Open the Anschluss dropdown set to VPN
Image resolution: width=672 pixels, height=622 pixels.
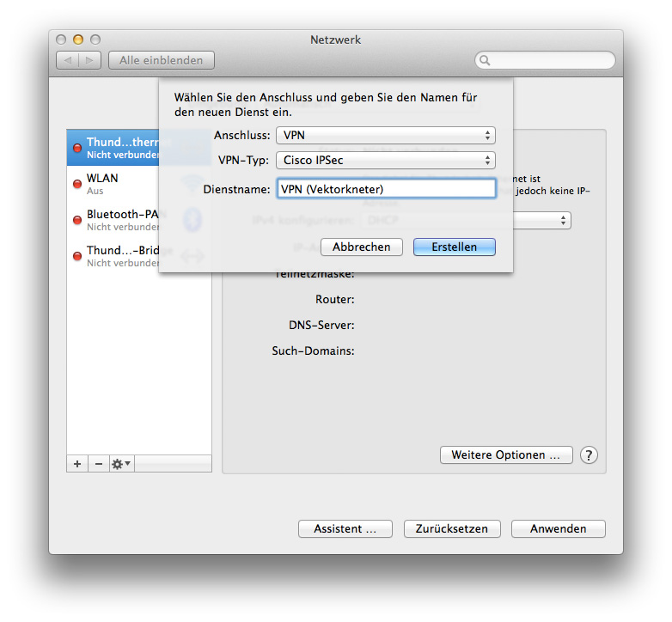[386, 136]
